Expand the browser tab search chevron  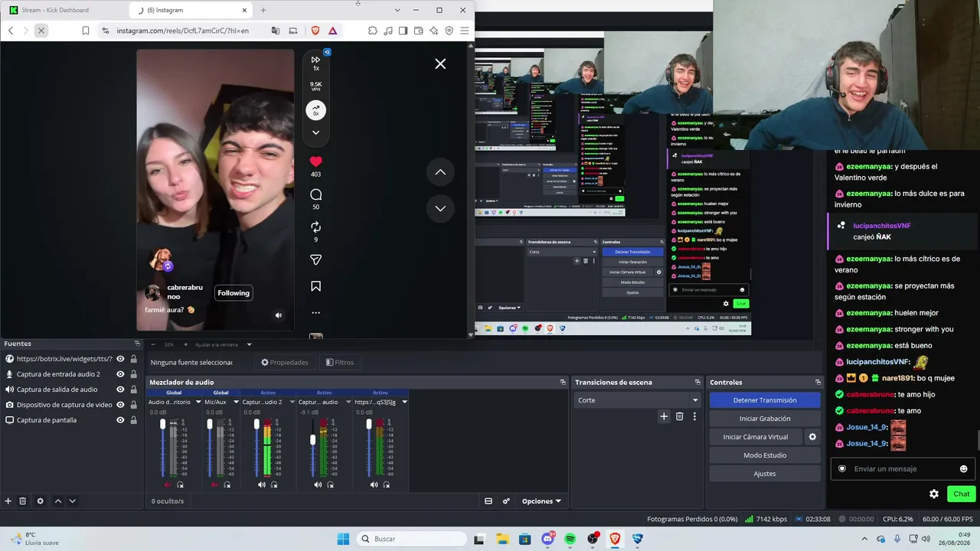pyautogui.click(x=397, y=10)
